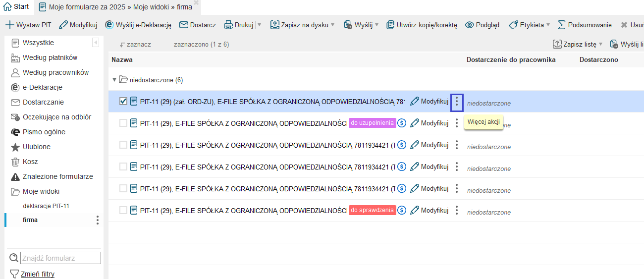Click Modyfikuj on the 'do sprawdzenia' row
The image size is (644, 279).
click(429, 210)
